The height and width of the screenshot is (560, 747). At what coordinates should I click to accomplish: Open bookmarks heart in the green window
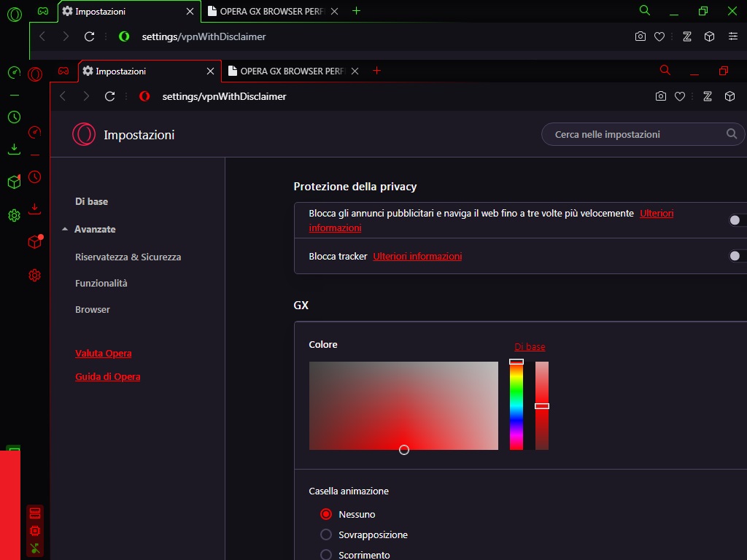(659, 36)
